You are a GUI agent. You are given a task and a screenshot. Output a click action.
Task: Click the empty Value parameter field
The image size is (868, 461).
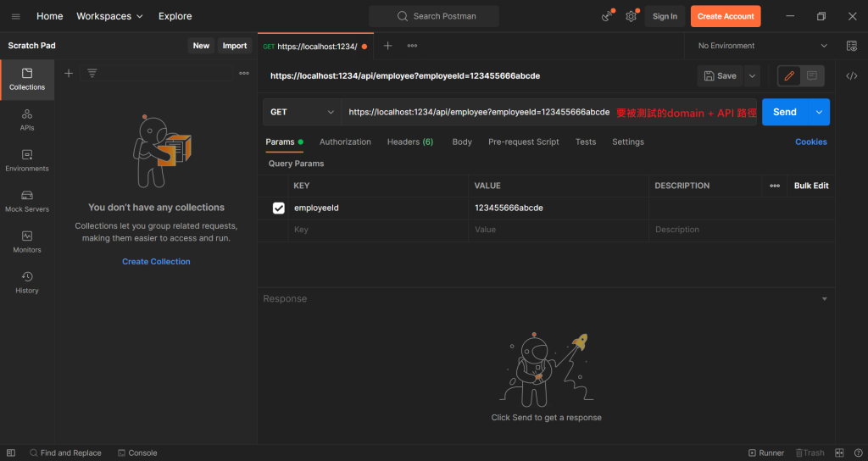pyautogui.click(x=559, y=230)
